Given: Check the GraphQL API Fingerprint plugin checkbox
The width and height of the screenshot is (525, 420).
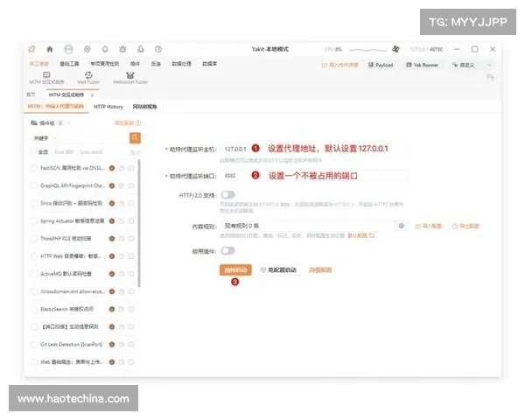Looking at the screenshot, I should point(34,185).
